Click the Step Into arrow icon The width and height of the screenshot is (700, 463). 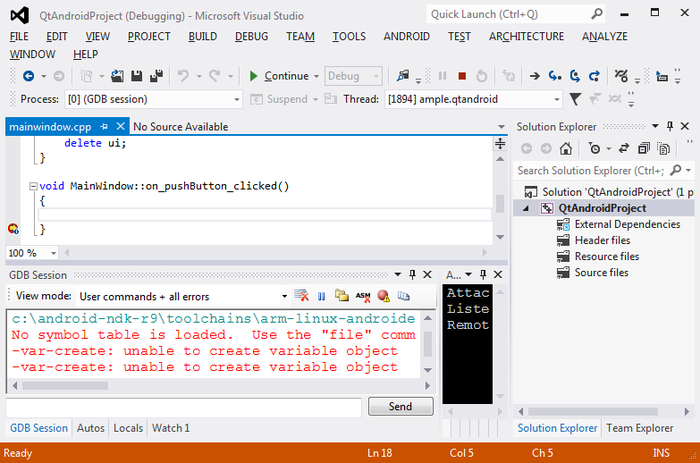pyautogui.click(x=554, y=76)
